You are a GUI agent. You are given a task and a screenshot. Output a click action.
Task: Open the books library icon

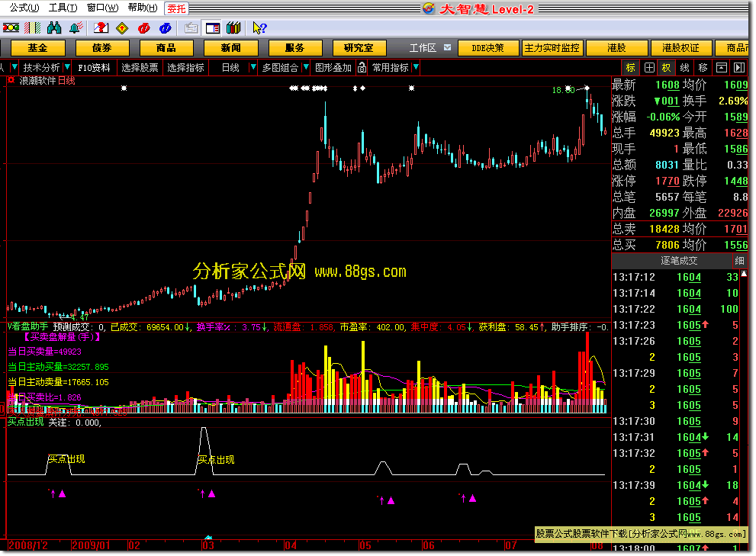click(234, 28)
